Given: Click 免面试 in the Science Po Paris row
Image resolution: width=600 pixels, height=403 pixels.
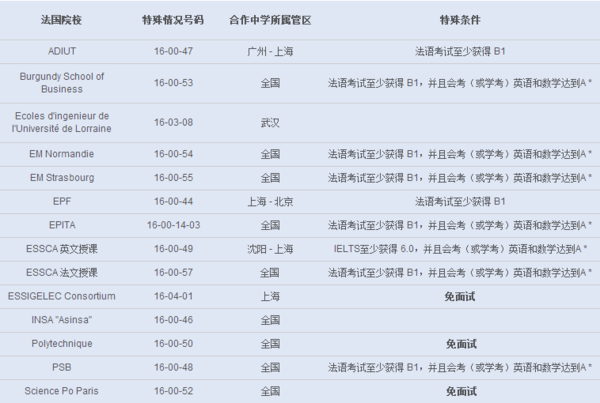Looking at the screenshot, I should click(x=461, y=391).
